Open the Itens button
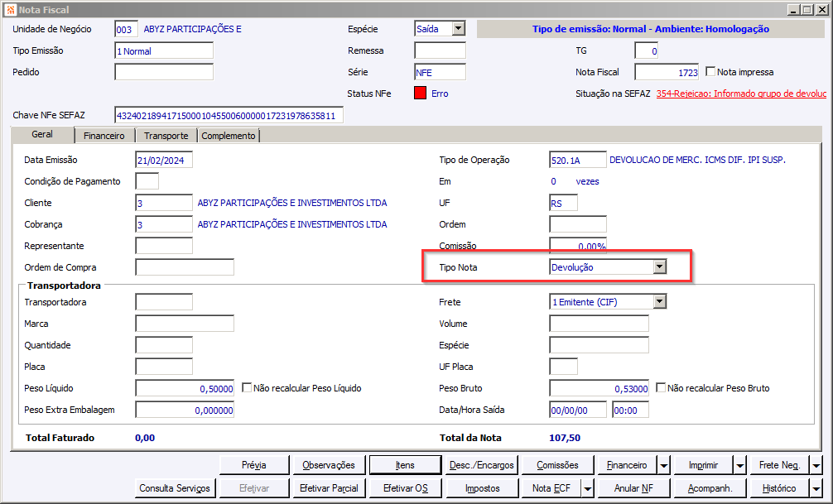This screenshot has height=504, width=833. pyautogui.click(x=405, y=465)
